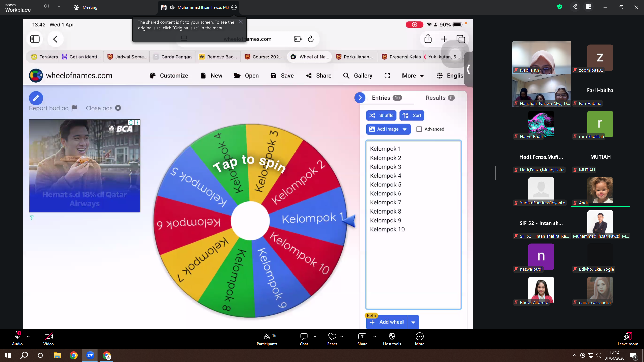
Task: Shuffle the wheel entries
Action: click(381, 115)
